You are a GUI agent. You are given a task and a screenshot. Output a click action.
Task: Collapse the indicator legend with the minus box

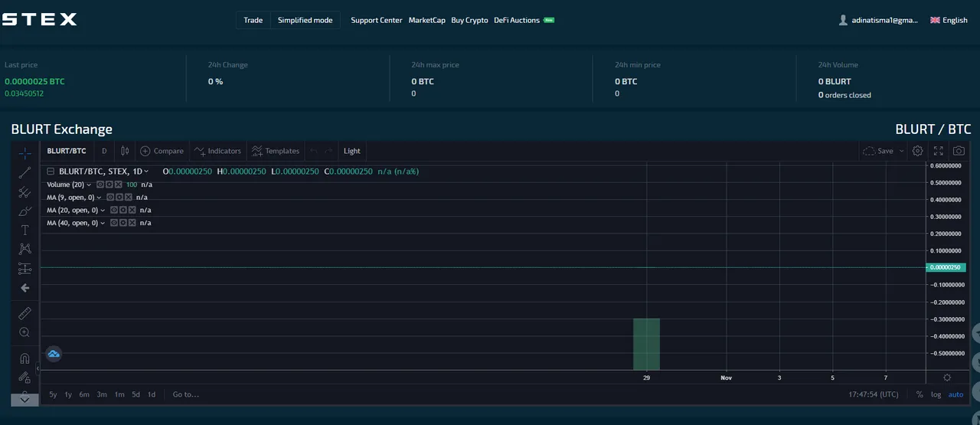click(51, 172)
